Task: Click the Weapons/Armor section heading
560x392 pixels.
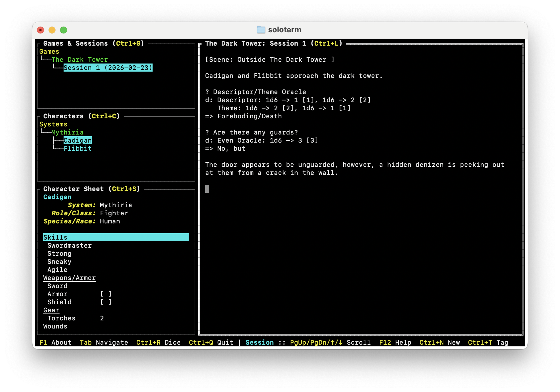Action: click(69, 278)
